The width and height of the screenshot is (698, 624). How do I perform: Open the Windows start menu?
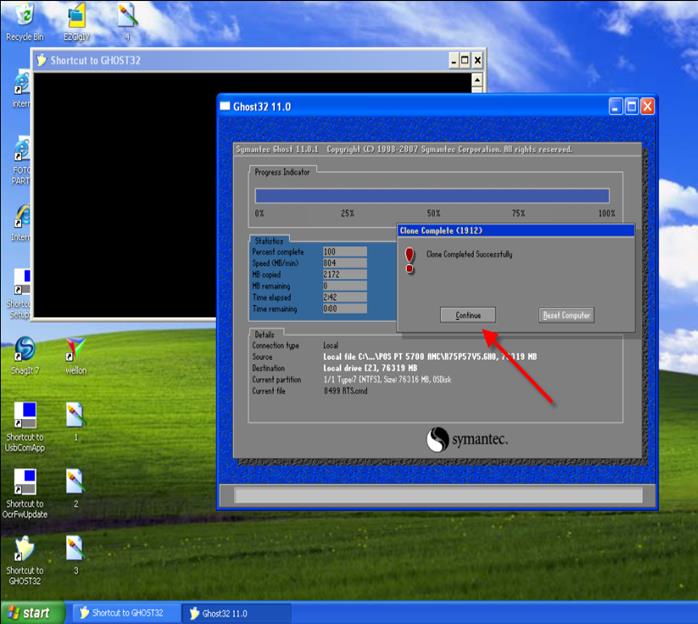point(32,613)
